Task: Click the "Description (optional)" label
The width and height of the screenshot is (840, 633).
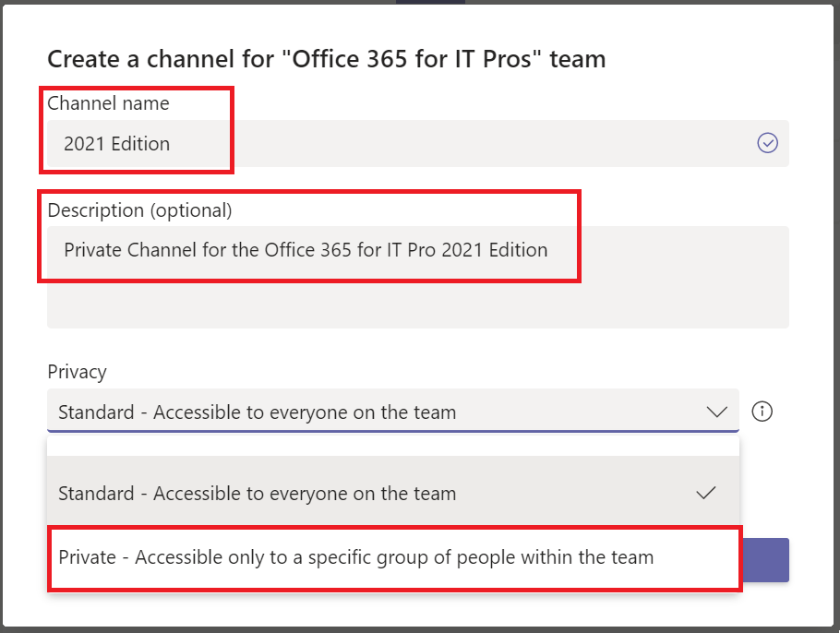Action: pos(139,210)
